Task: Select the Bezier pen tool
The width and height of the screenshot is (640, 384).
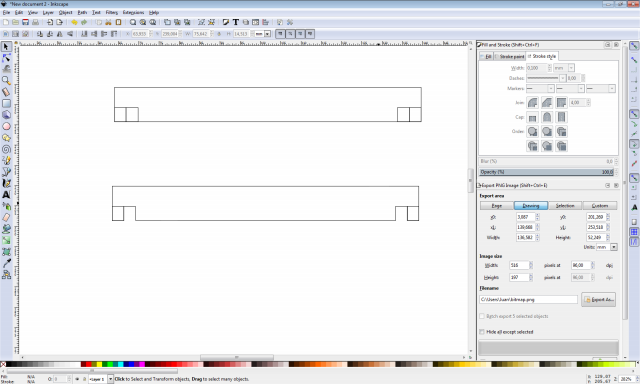Action: click(x=6, y=172)
